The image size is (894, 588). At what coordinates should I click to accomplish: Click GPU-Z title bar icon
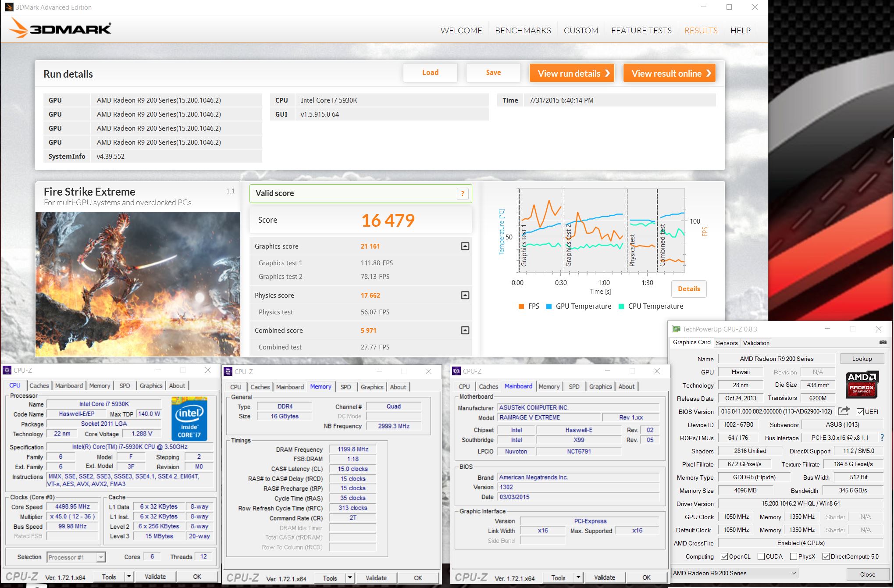click(x=677, y=329)
